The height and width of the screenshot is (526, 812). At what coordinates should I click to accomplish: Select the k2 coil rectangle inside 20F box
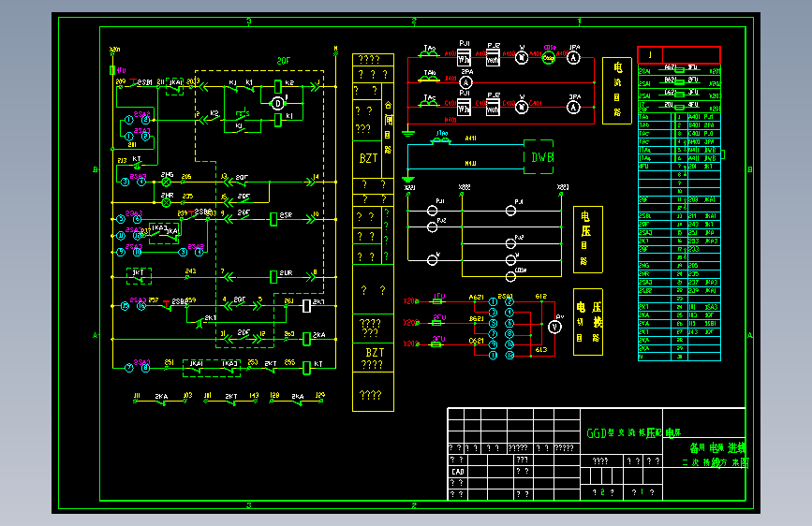277,86
